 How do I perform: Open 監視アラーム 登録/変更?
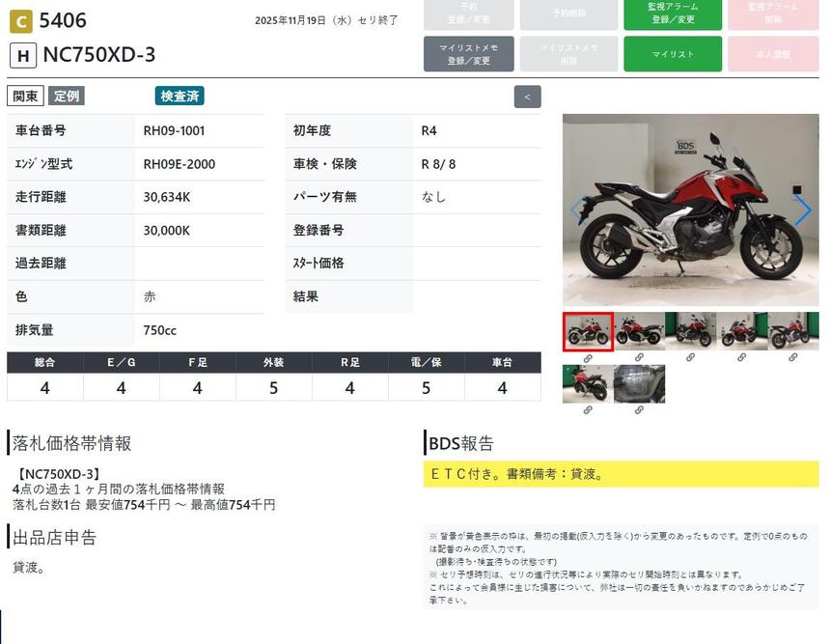[x=672, y=14]
